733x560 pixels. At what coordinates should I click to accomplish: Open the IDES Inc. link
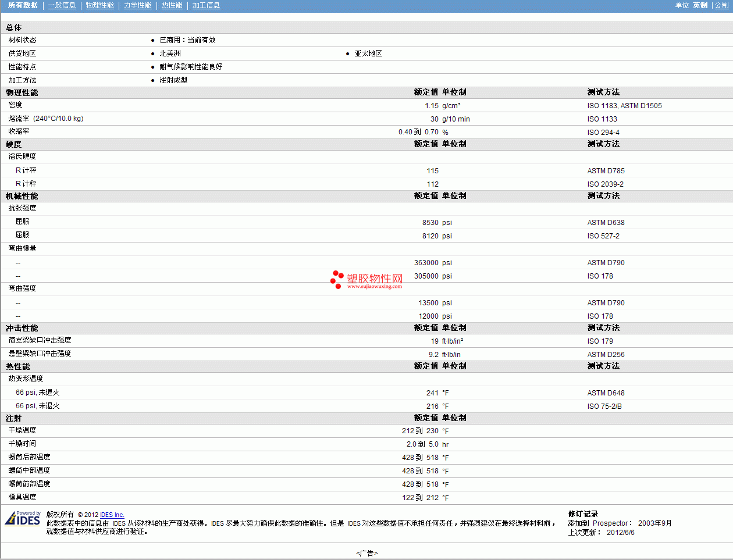(112, 515)
